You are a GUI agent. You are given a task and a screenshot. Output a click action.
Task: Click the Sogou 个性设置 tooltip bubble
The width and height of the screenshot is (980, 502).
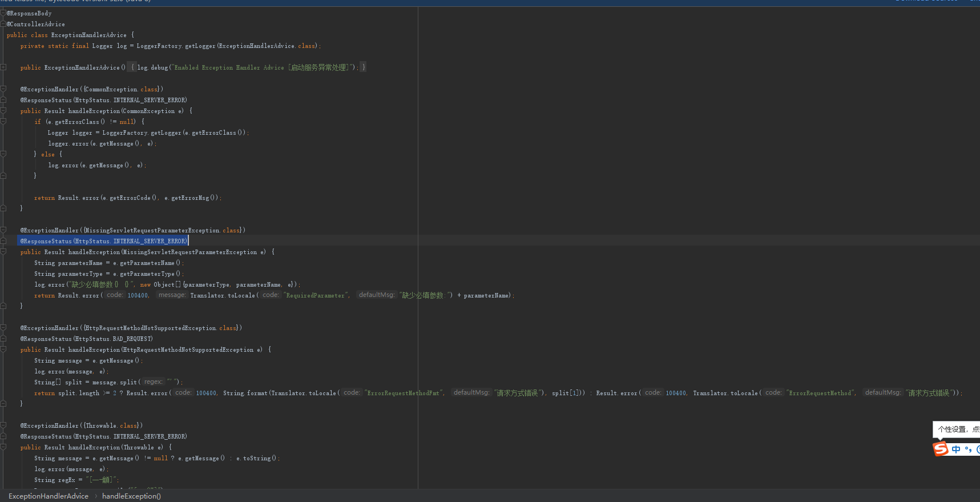click(957, 429)
